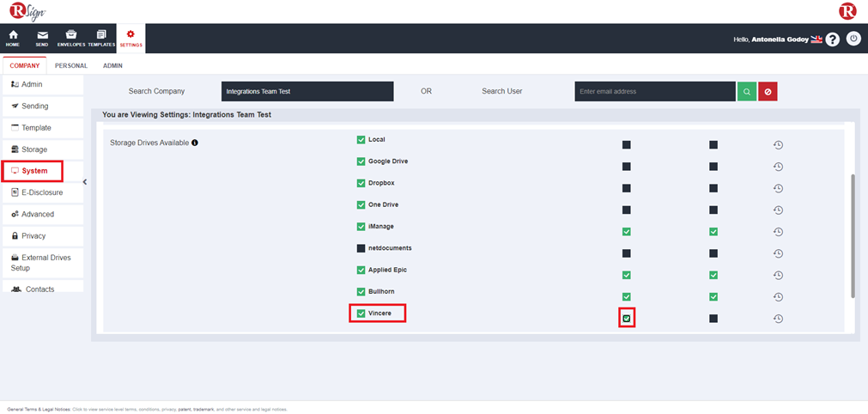Viewport: 868px width, 414px height.
Task: Toggle second-column checkbox in iManage row
Action: pos(713,232)
